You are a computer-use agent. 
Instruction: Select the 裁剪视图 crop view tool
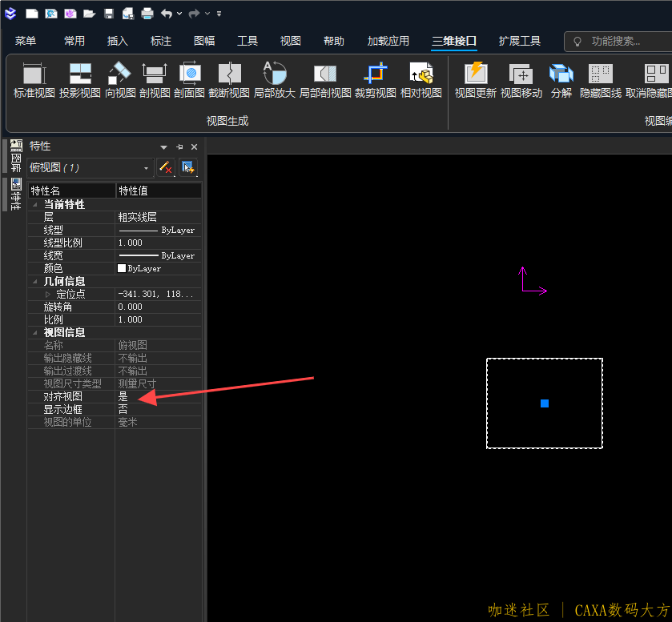375,79
